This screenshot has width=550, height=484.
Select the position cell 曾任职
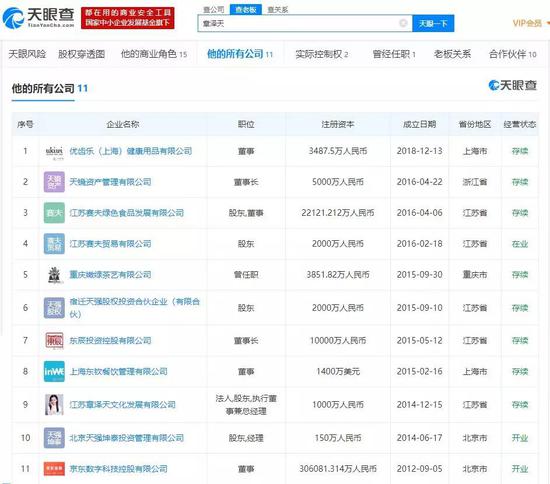[x=246, y=275]
